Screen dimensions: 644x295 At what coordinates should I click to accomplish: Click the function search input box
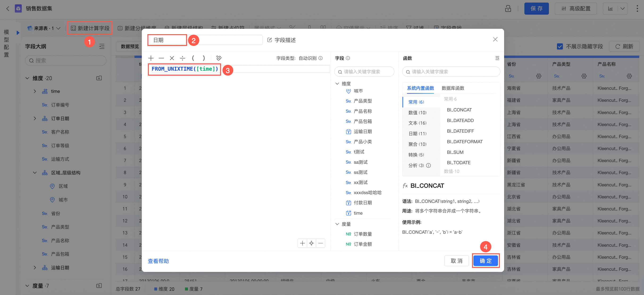451,72
